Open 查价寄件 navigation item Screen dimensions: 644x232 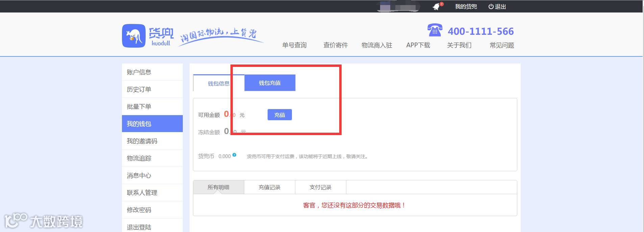336,45
